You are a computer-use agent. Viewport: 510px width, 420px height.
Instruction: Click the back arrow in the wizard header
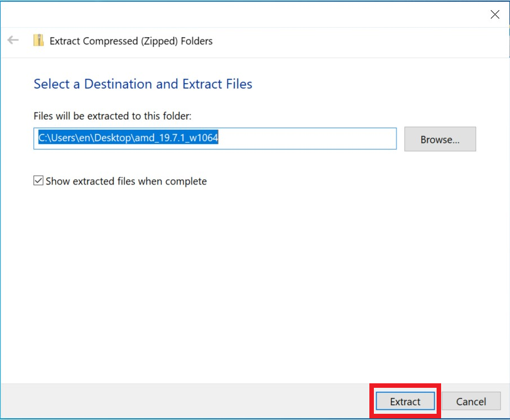coord(13,41)
